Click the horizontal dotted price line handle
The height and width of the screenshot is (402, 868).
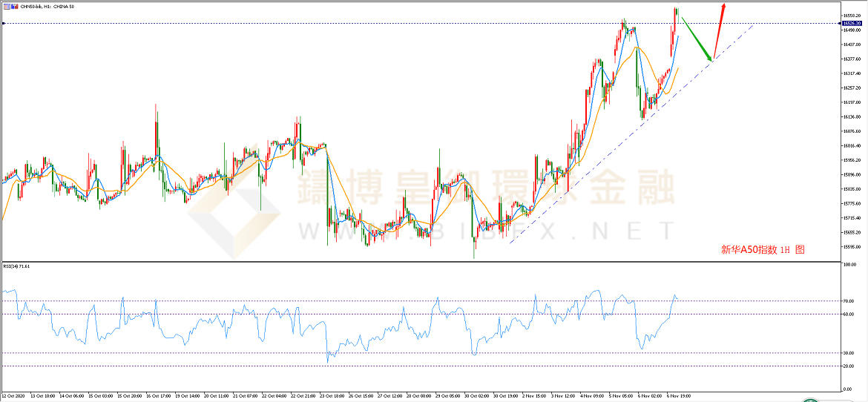[x=4, y=24]
